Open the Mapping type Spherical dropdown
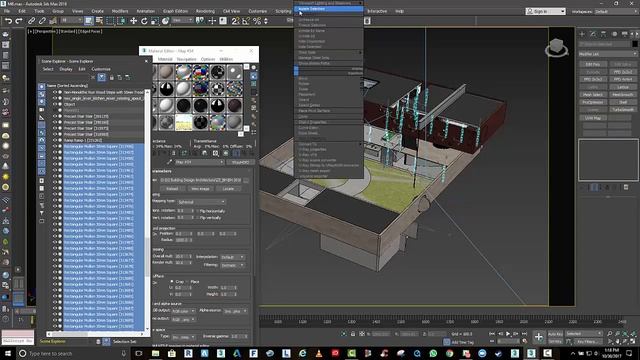Image resolution: width=640 pixels, height=360 pixels. tap(201, 202)
